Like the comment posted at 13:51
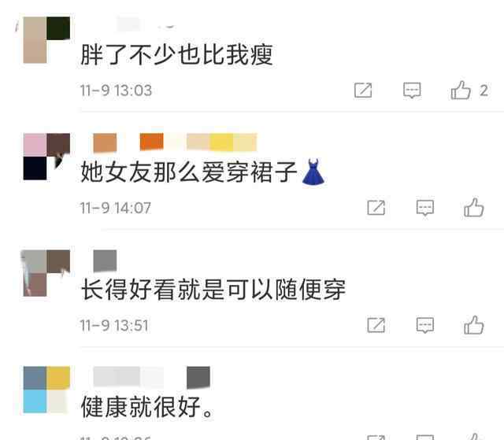This screenshot has height=440, width=504. [x=474, y=325]
